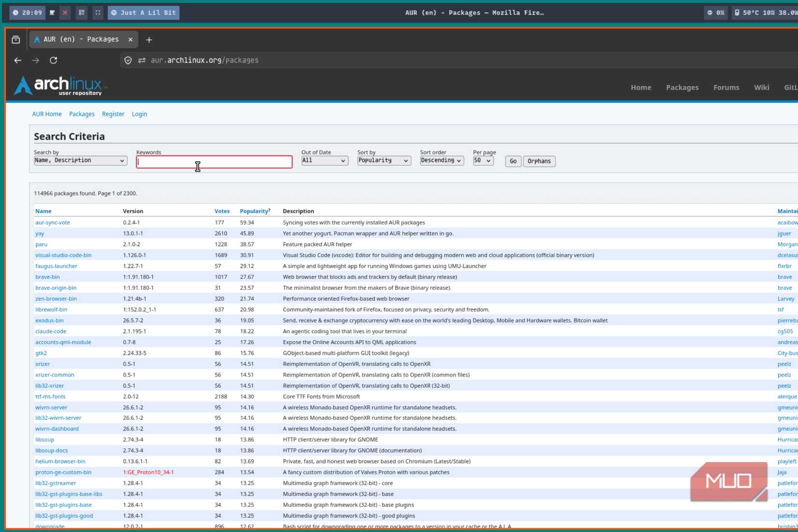
Task: Click '114966 packages found' text
Action: point(65,193)
